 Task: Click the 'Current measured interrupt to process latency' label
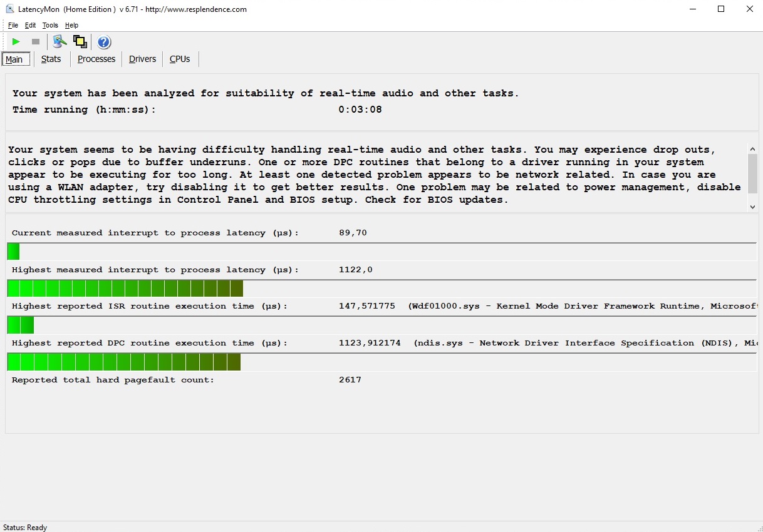coord(155,233)
